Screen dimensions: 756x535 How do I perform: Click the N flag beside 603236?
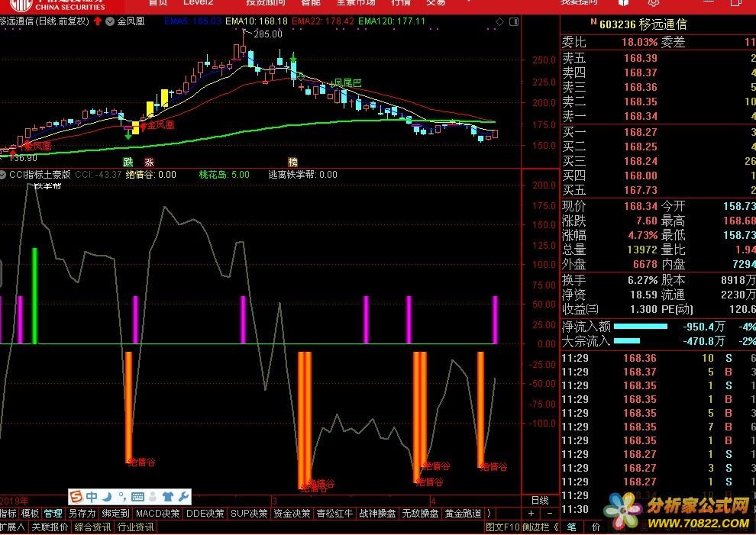coord(593,22)
